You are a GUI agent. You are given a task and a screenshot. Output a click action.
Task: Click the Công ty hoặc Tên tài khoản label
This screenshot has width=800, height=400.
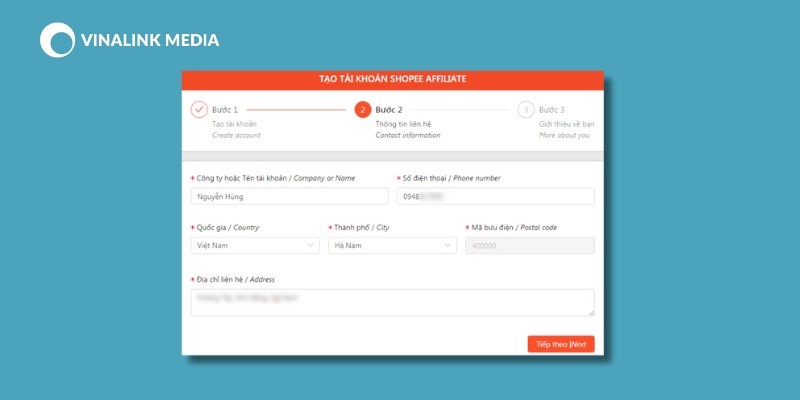tap(273, 178)
